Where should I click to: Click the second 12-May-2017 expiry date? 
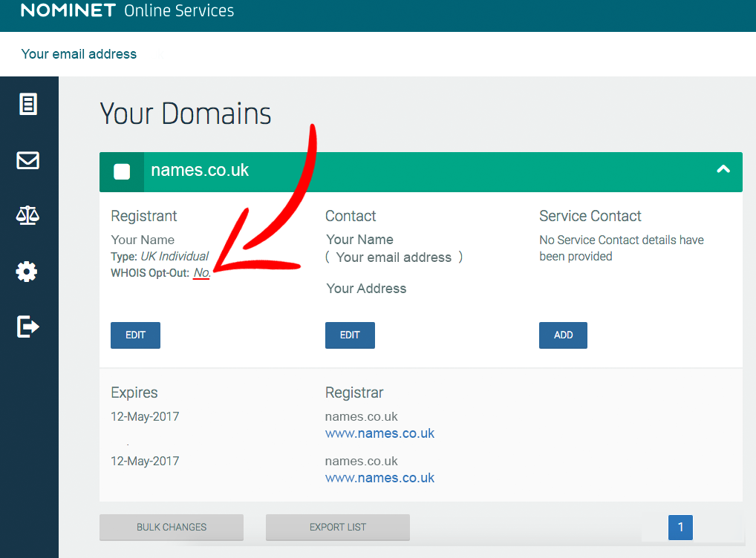pos(145,461)
